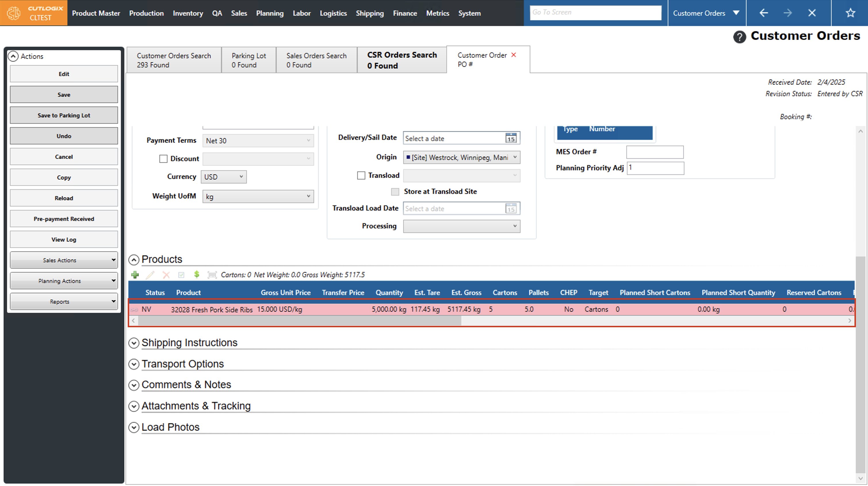Screen dimensions: 868x486
Task: Click the Save to Parking Lot button
Action: (64, 115)
